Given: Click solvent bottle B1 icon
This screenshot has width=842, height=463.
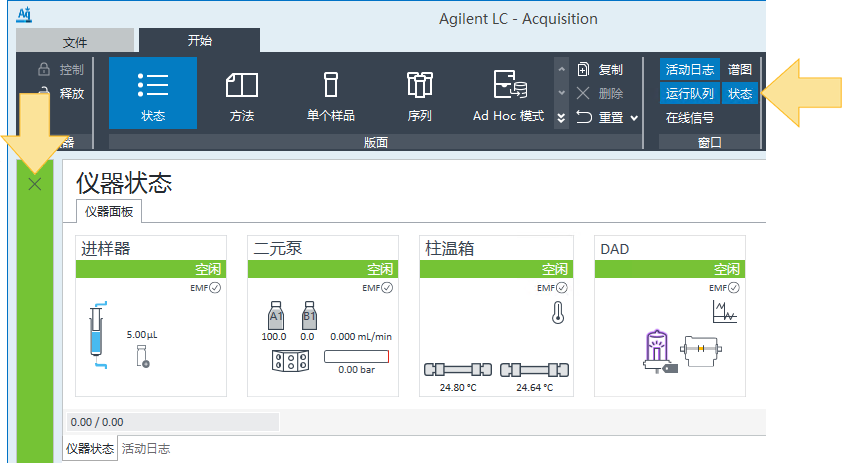Looking at the screenshot, I should pyautogui.click(x=309, y=315).
